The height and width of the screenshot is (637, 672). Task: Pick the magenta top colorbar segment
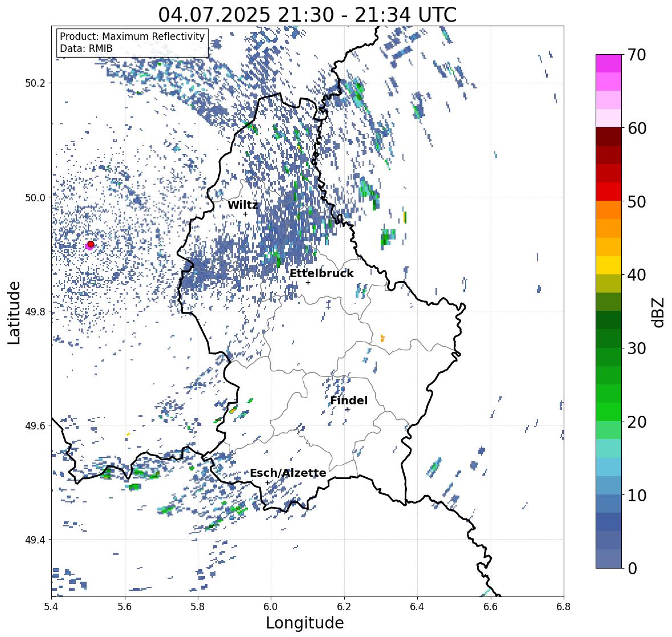coord(609,63)
